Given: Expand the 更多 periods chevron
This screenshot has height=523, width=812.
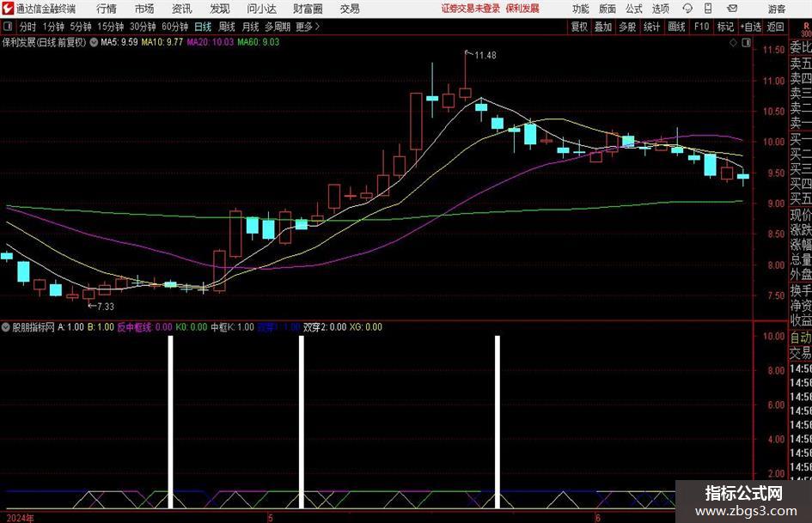Looking at the screenshot, I should pyautogui.click(x=317, y=27).
